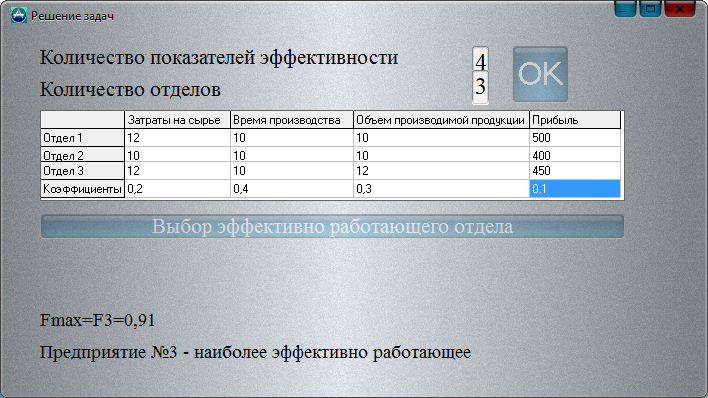Select row header 'Отдел 3'
The image size is (708, 398).
click(x=83, y=171)
